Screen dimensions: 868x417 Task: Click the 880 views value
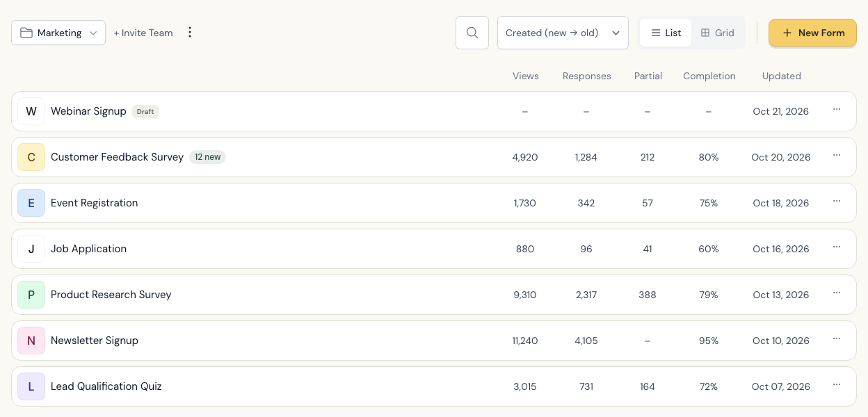pos(525,249)
